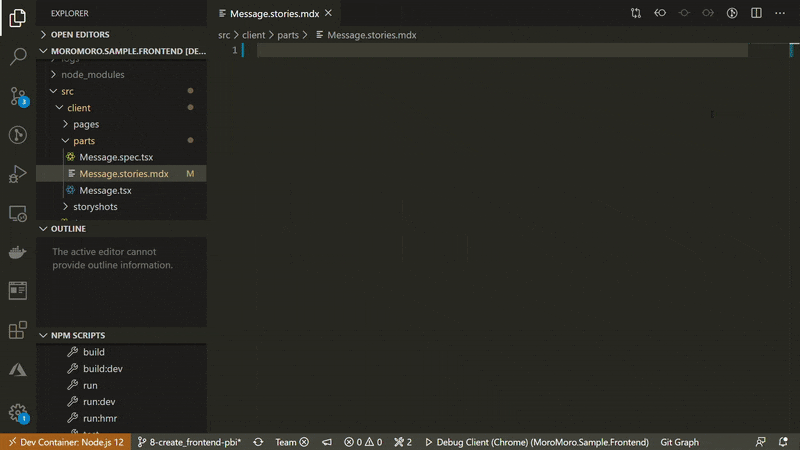
Task: Run the build npm script
Action: [121, 352]
